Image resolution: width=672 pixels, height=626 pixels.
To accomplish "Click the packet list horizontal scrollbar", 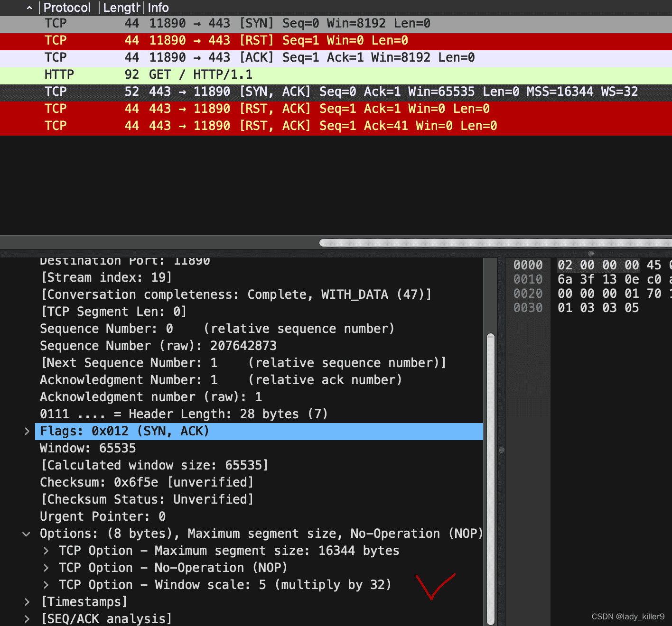I will tap(494, 243).
